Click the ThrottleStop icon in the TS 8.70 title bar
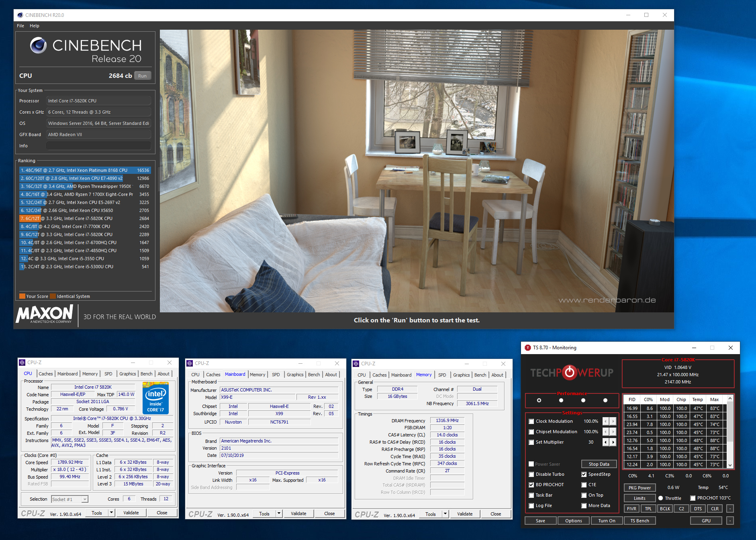756x540 pixels. click(x=527, y=348)
